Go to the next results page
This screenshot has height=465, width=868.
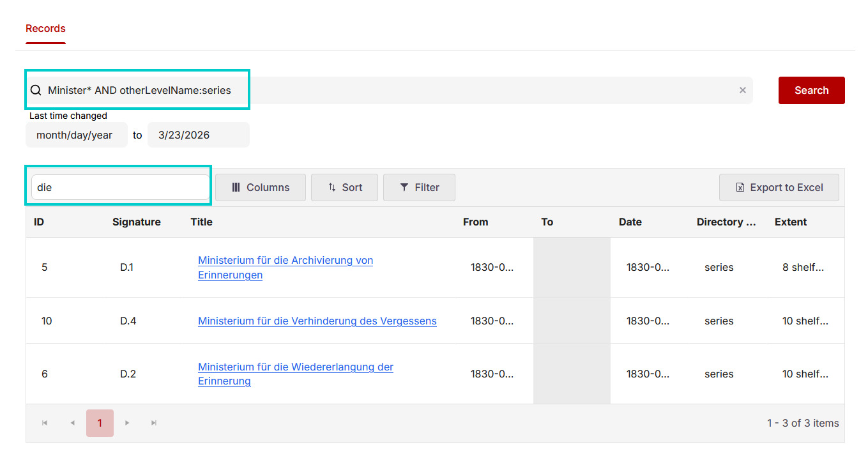pos(126,423)
